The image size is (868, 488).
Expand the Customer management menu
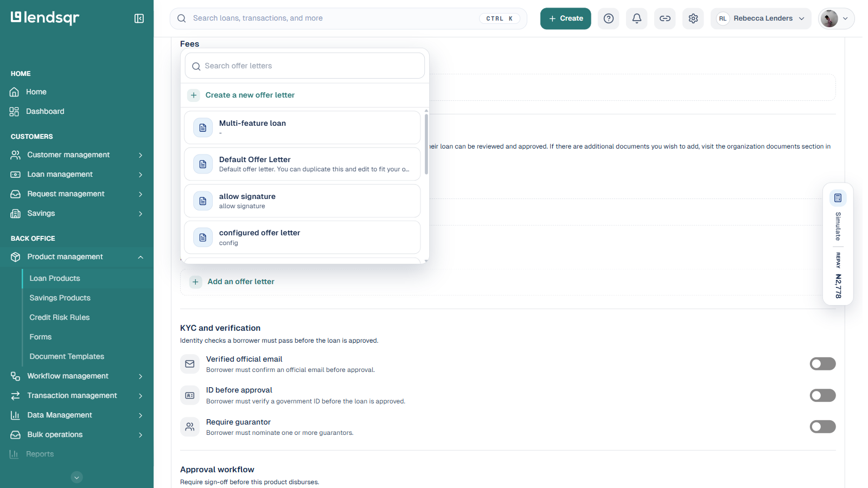click(76, 155)
